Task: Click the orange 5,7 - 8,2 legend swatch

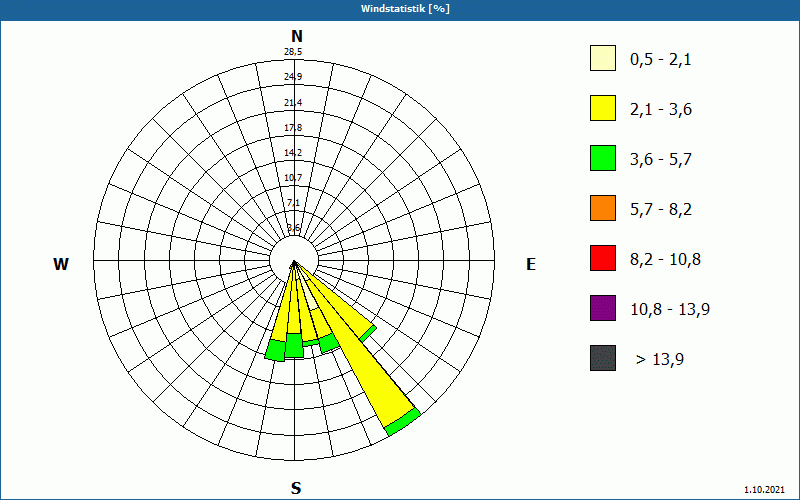Action: click(x=603, y=208)
